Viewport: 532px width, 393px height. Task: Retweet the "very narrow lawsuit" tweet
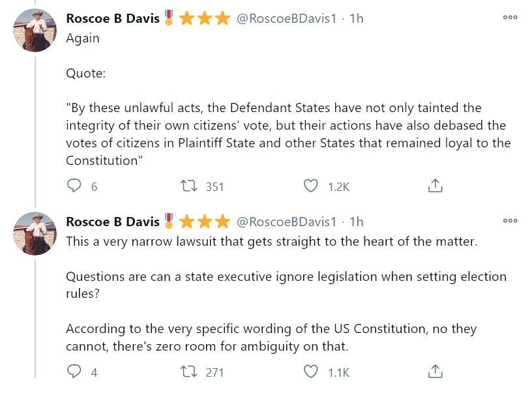(189, 372)
